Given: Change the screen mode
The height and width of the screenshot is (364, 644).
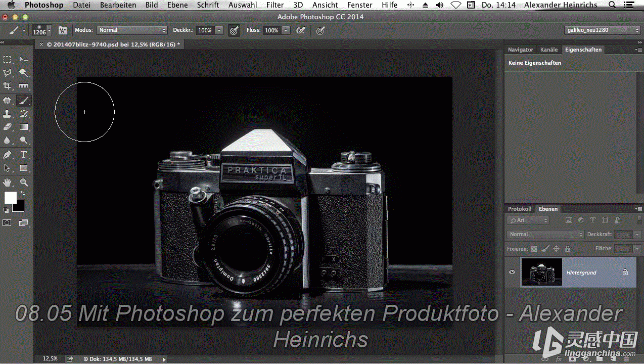Looking at the screenshot, I should point(24,222).
